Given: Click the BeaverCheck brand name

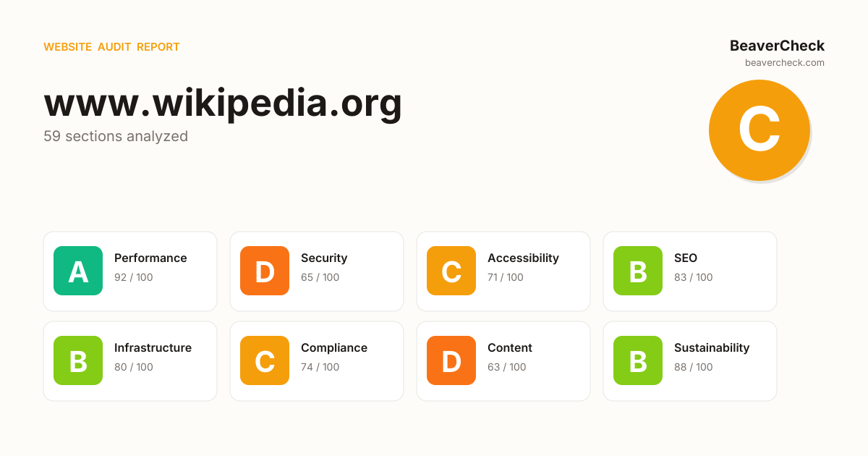Looking at the screenshot, I should point(777,46).
